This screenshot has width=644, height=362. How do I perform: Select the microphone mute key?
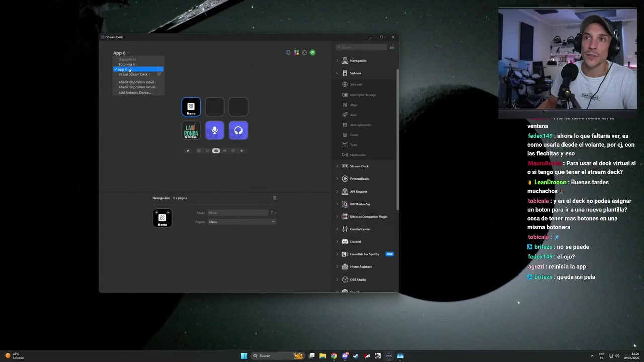tap(215, 130)
